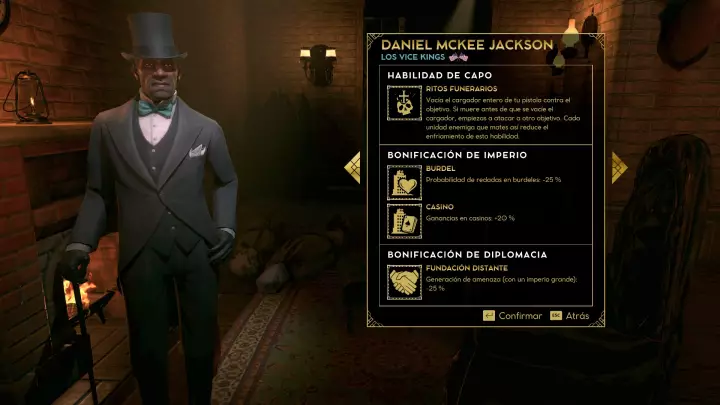
Task: Select the Bonificación de Imperio section header
Action: pyautogui.click(x=457, y=155)
